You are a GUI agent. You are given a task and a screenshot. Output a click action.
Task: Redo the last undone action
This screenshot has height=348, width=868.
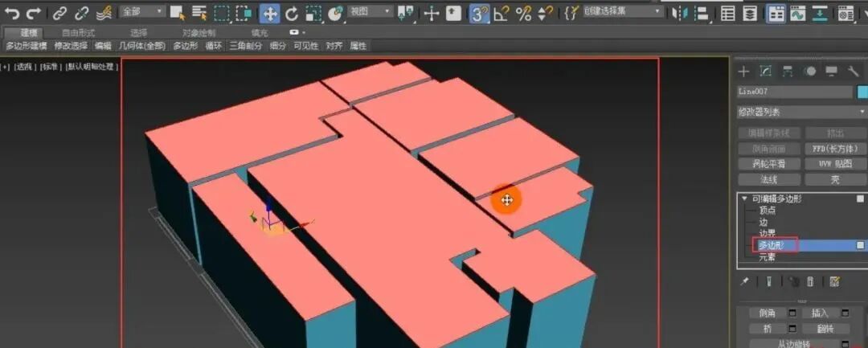click(34, 13)
